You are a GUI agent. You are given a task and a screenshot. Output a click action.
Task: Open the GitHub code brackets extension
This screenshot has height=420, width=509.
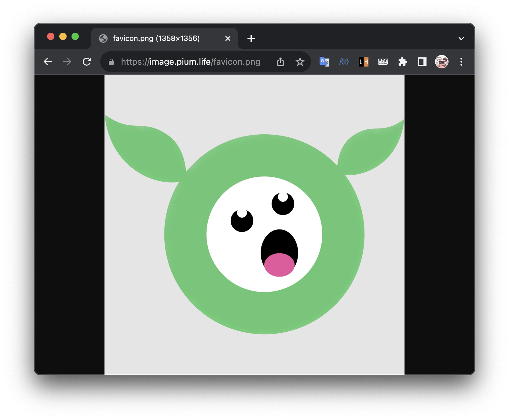pyautogui.click(x=344, y=62)
